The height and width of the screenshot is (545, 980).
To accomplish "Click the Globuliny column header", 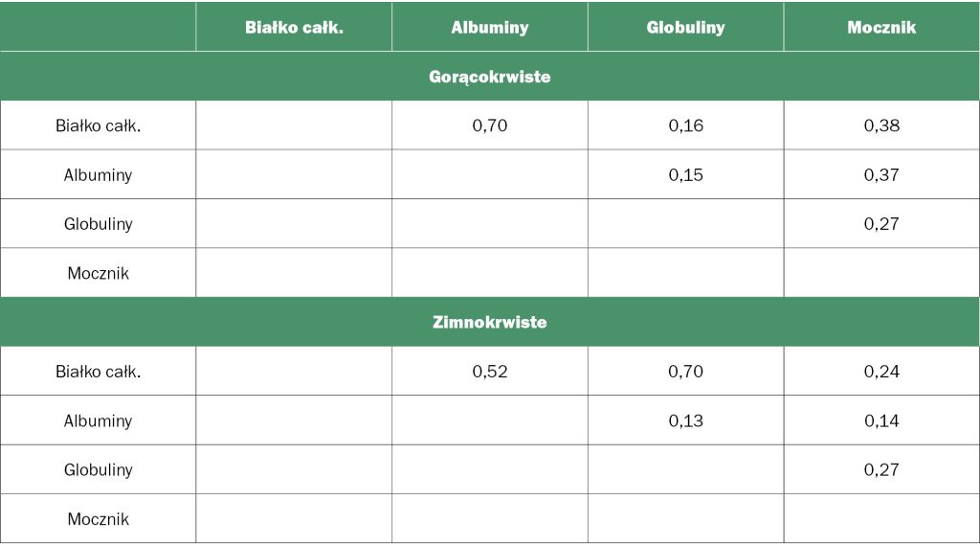I will point(685,27).
